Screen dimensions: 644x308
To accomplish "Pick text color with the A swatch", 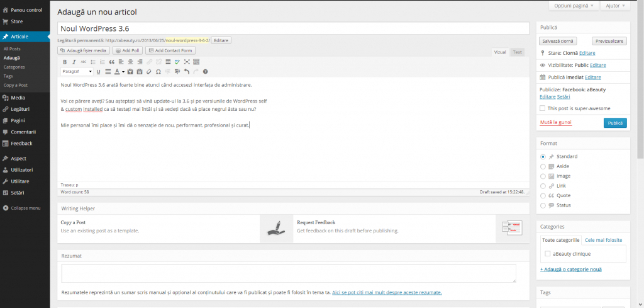I will [117, 72].
